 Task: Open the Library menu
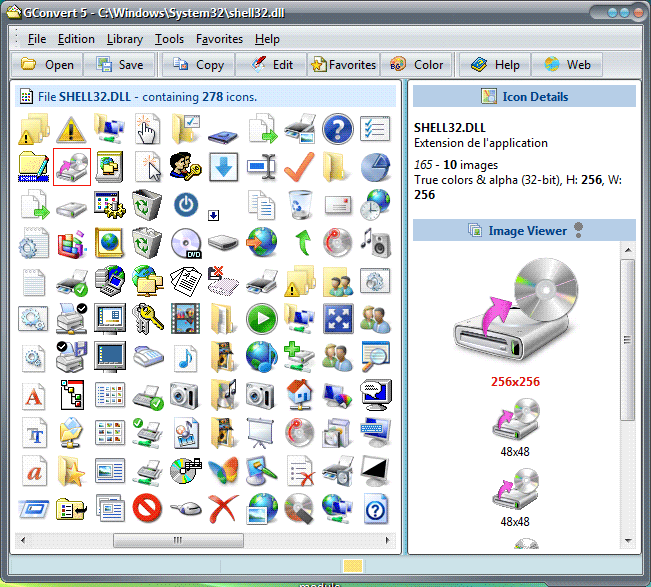click(x=124, y=39)
